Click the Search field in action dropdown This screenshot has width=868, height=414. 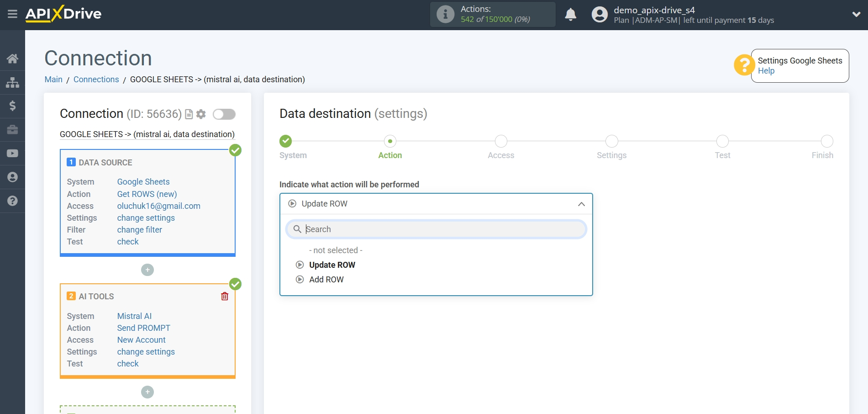click(x=436, y=229)
